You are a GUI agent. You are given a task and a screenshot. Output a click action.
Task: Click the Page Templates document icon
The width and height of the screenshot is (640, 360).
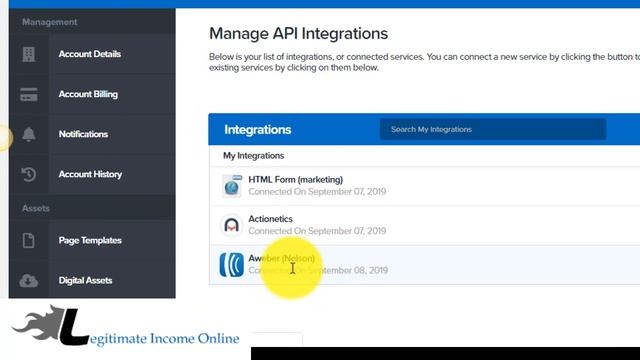pos(29,240)
